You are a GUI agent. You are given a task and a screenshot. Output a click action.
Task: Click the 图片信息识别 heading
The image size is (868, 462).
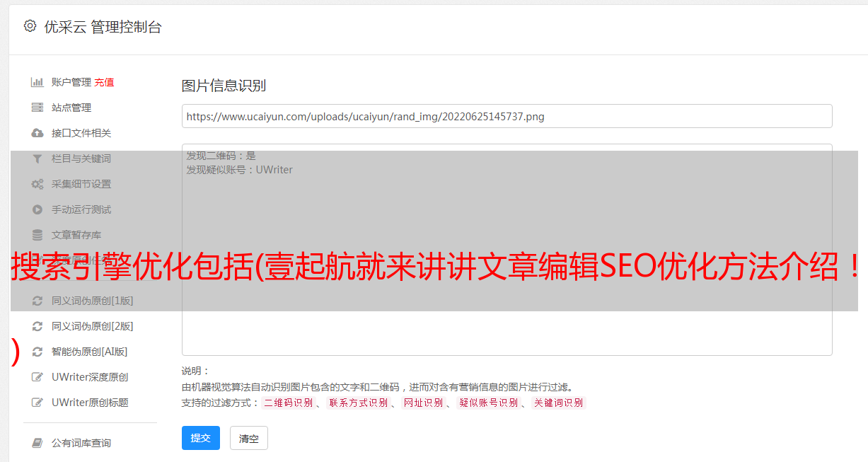pyautogui.click(x=224, y=86)
